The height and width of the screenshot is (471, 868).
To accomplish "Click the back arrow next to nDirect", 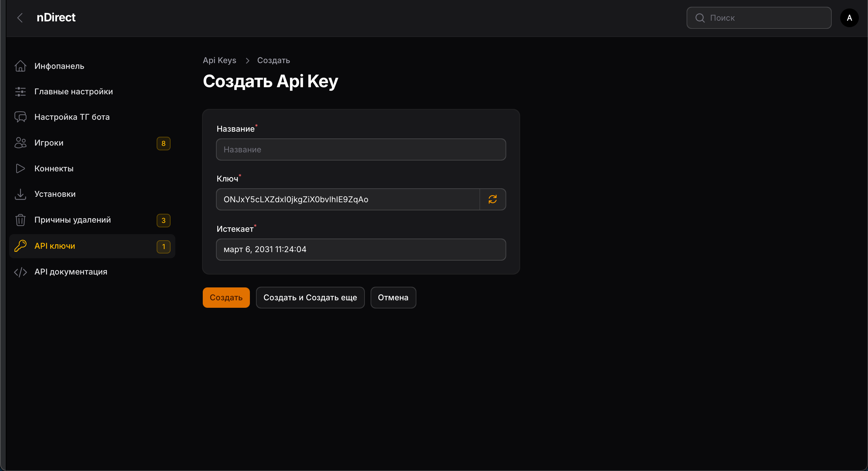I will click(20, 18).
